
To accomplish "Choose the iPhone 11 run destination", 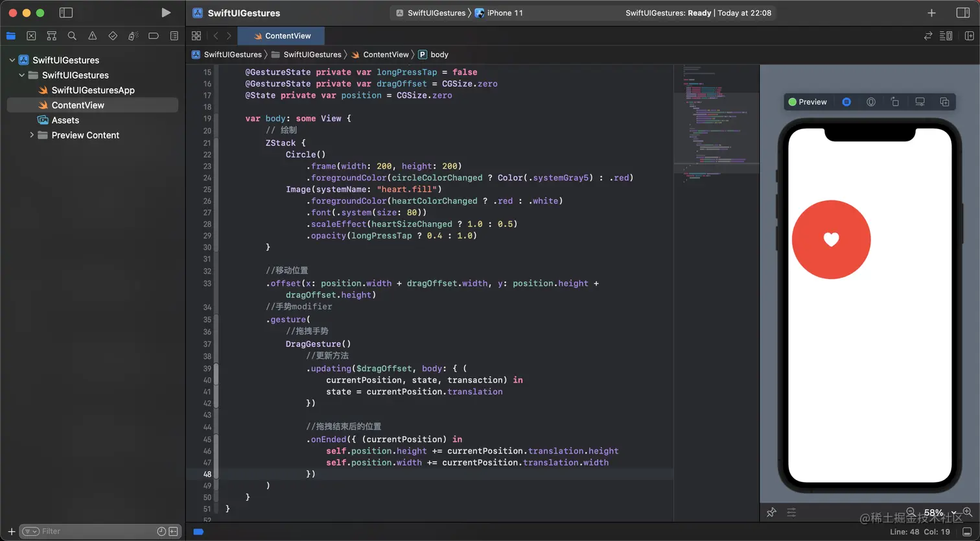I will (x=504, y=13).
